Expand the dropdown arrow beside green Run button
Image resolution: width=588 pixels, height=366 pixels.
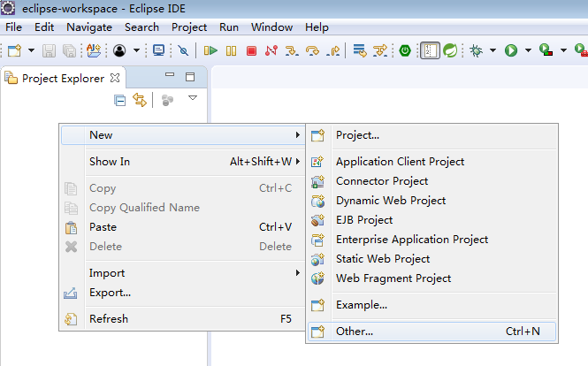tap(528, 50)
